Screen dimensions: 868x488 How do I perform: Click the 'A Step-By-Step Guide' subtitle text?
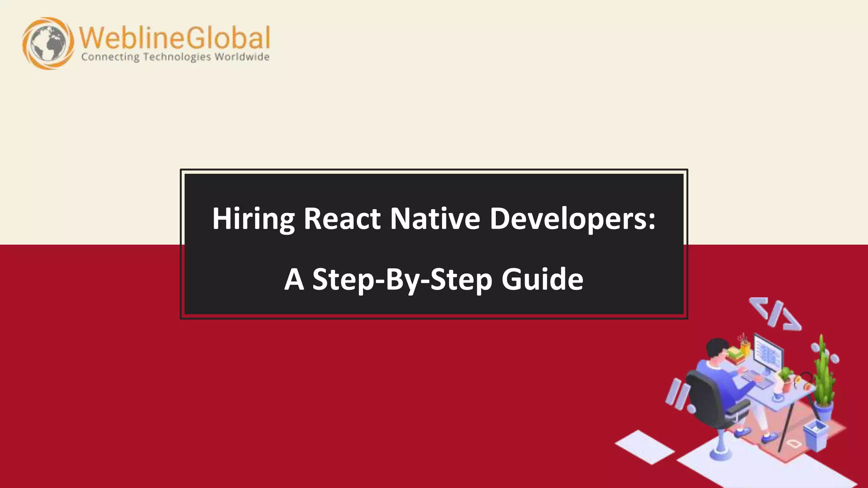(x=434, y=279)
